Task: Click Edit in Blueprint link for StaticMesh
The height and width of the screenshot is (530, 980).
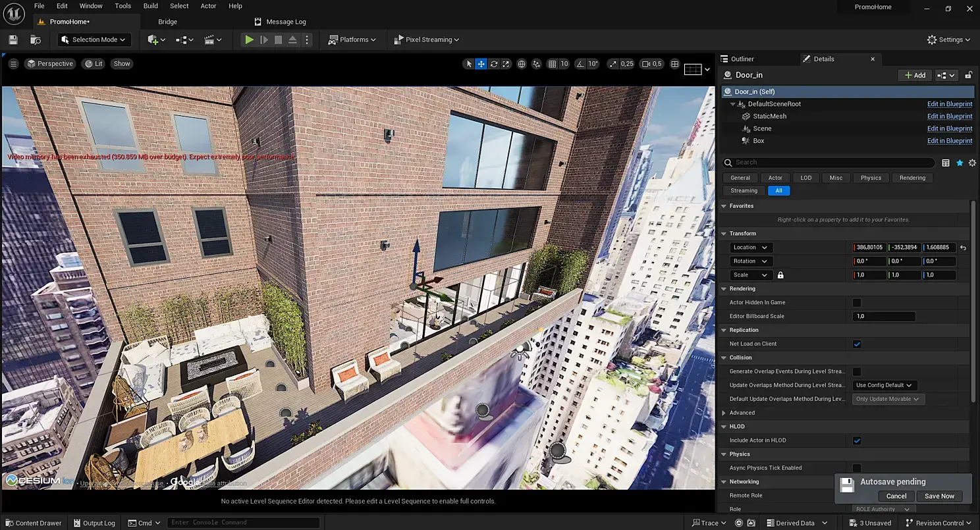Action: coord(949,116)
